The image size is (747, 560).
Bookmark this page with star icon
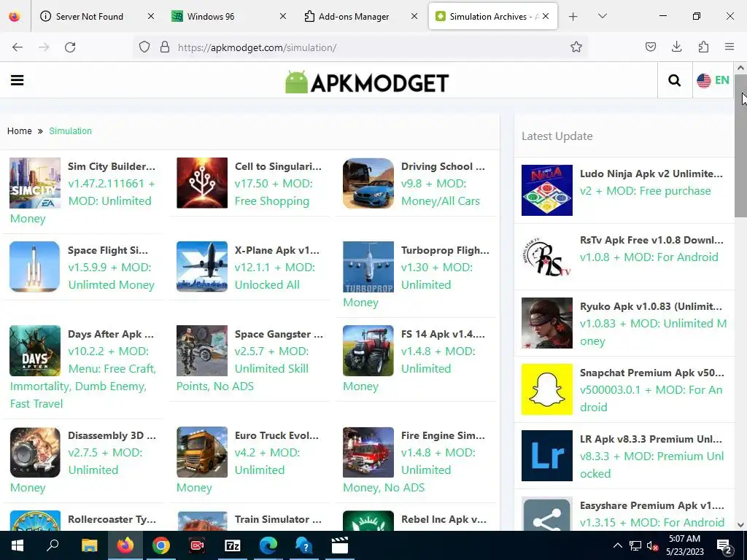[x=576, y=47]
